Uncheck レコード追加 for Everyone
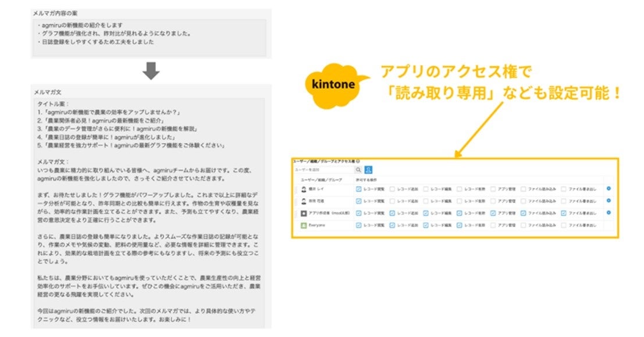 coord(392,225)
